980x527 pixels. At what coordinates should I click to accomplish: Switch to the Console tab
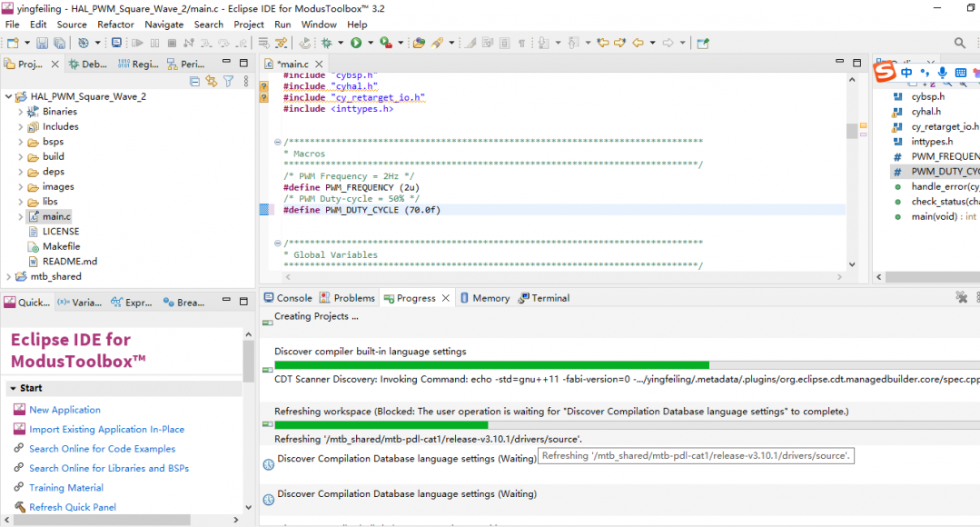point(288,298)
